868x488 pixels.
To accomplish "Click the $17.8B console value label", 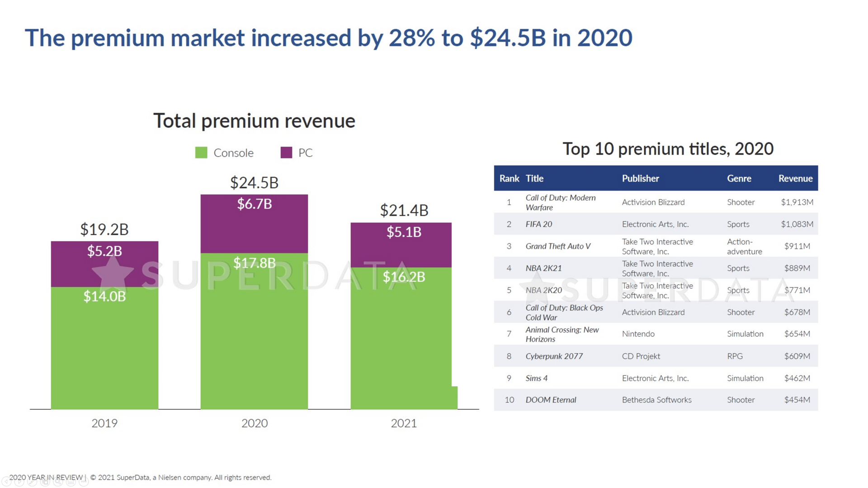I will coord(254,263).
